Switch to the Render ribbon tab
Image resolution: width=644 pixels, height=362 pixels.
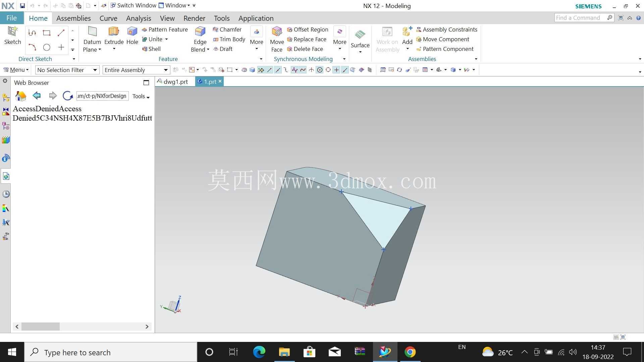[194, 18]
